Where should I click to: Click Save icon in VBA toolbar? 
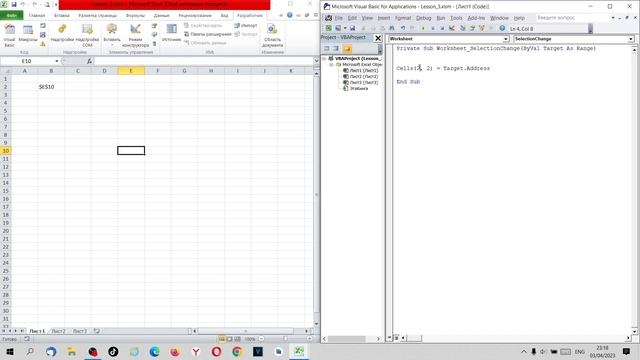point(352,28)
